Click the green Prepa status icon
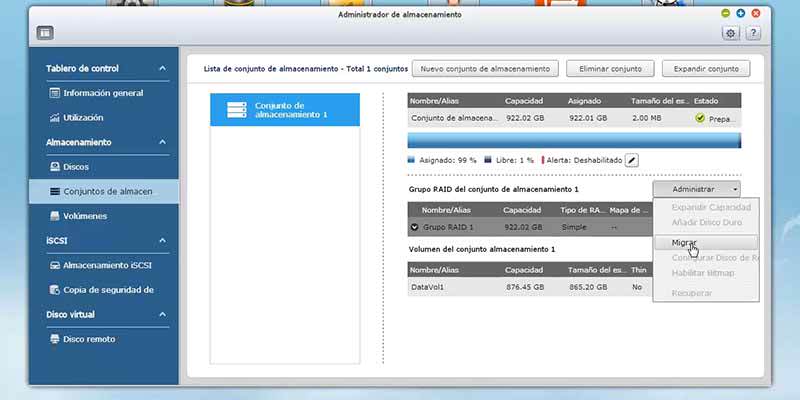The width and height of the screenshot is (800, 400). (700, 118)
